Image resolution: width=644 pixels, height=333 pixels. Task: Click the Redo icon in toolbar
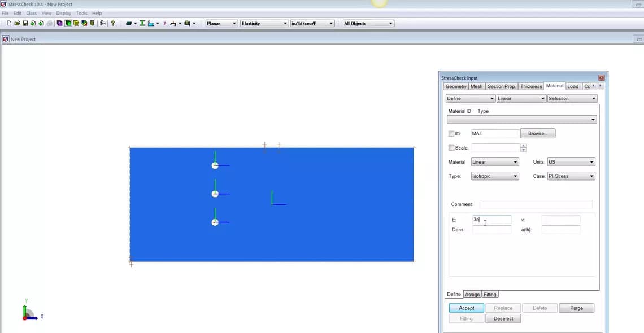[x=41, y=23]
